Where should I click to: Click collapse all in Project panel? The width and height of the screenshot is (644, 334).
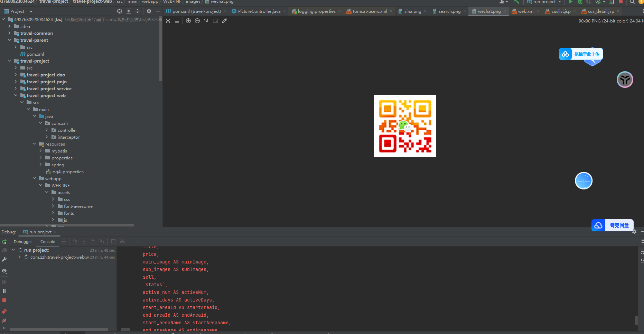138,11
